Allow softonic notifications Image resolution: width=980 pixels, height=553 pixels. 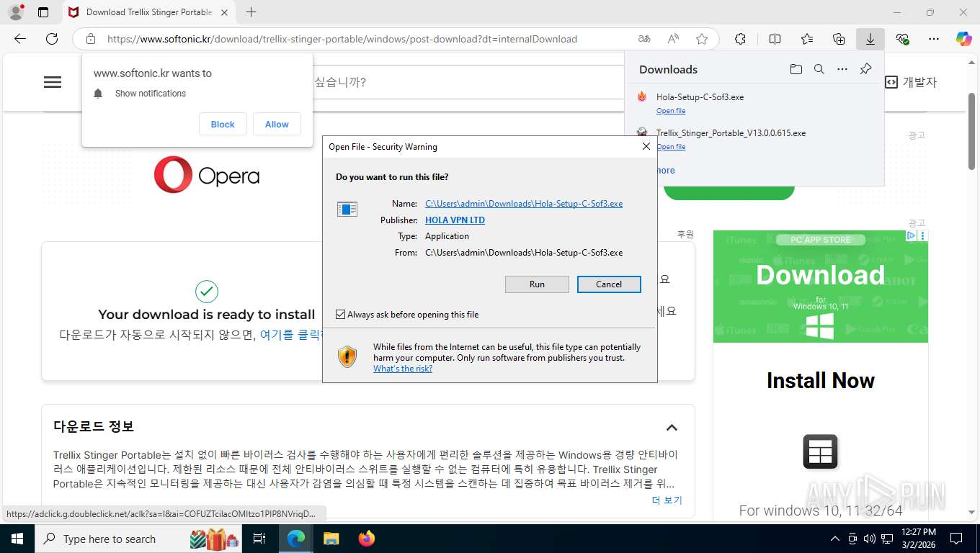point(277,124)
